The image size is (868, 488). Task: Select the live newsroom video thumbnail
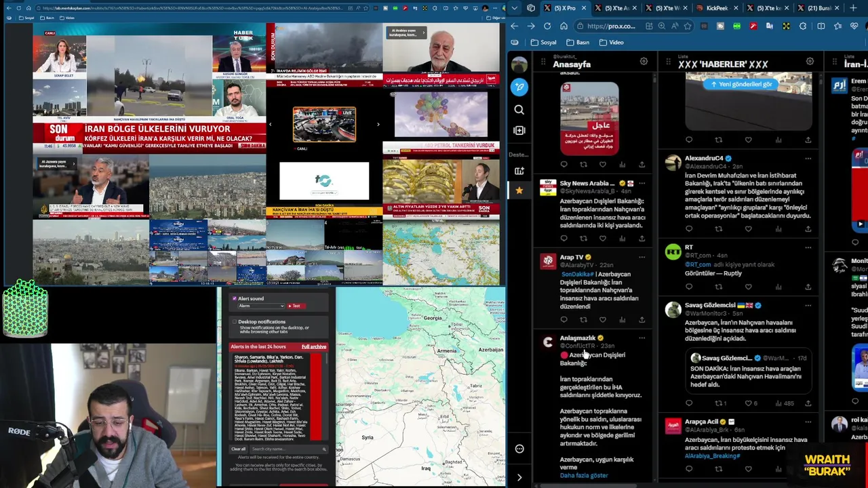(x=324, y=124)
